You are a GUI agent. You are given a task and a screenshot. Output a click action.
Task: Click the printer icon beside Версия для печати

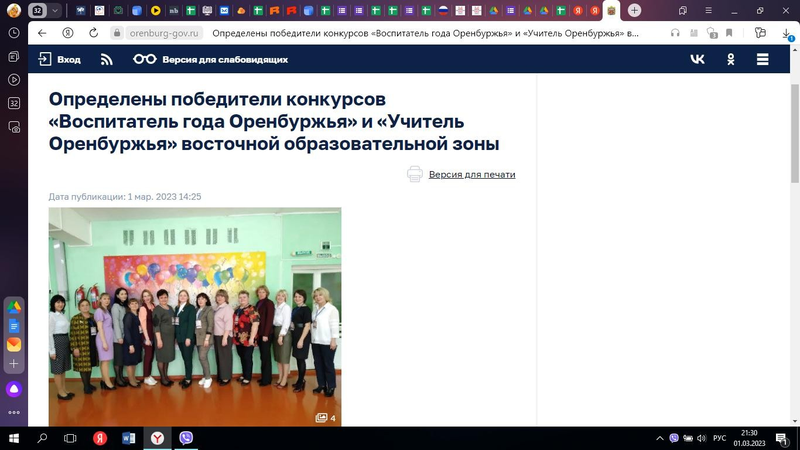pyautogui.click(x=415, y=174)
